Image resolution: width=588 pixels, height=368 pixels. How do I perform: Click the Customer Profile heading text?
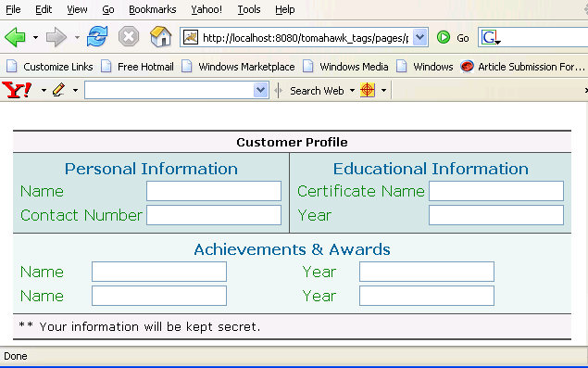(x=292, y=143)
